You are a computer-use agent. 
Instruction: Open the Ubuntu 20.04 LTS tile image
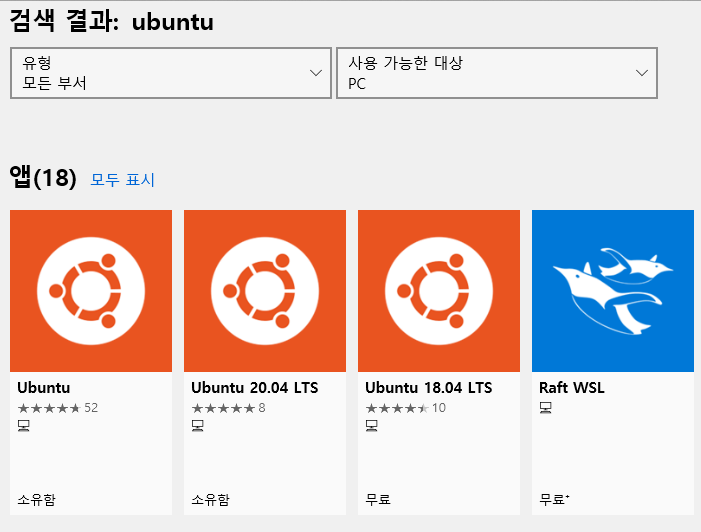point(265,291)
